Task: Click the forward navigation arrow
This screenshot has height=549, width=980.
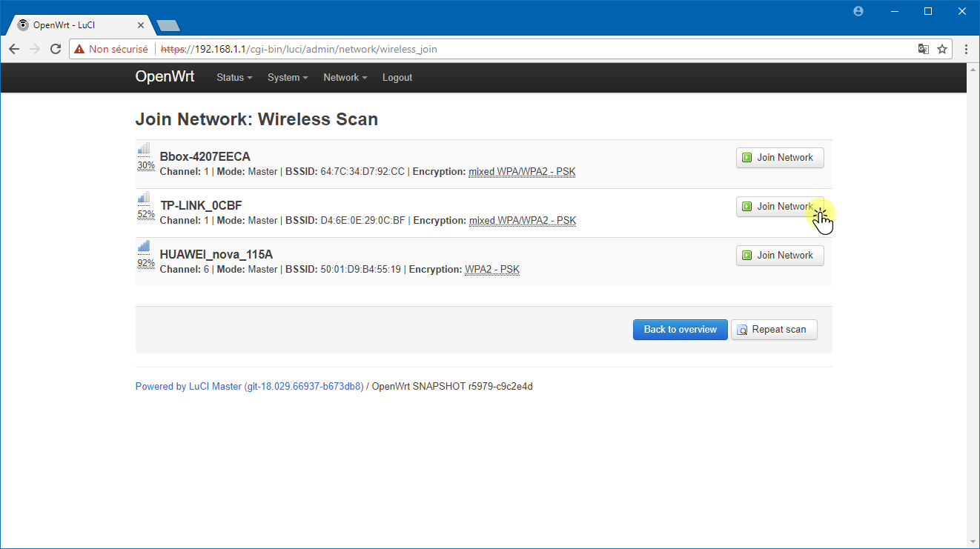Action: [x=35, y=49]
